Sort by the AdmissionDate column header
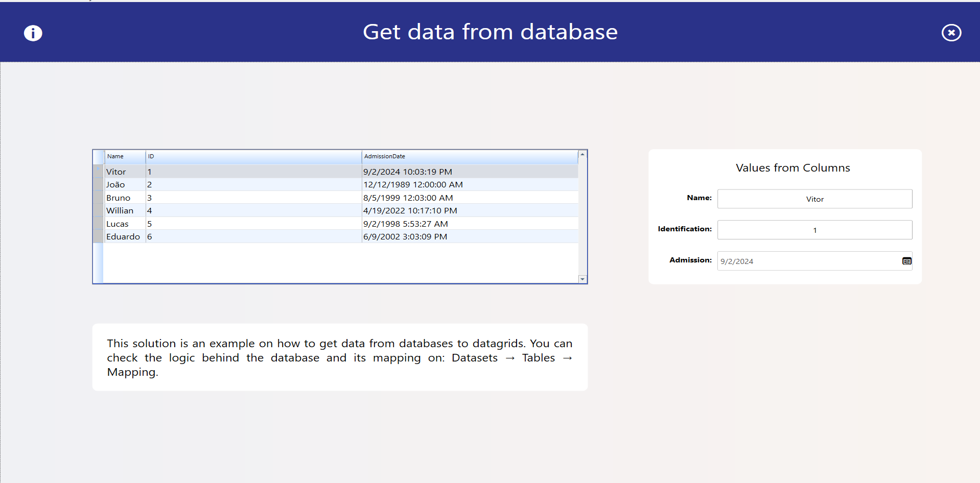 coord(469,157)
